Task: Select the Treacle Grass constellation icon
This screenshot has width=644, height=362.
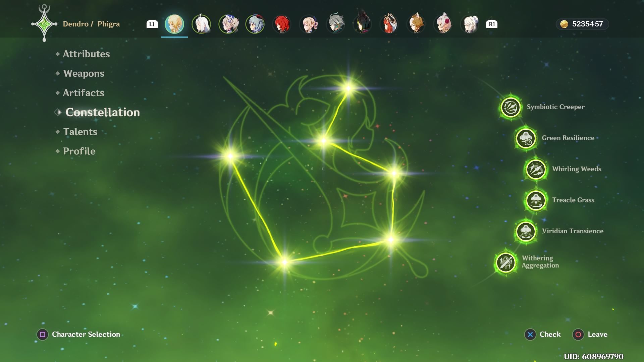Action: pos(536,200)
